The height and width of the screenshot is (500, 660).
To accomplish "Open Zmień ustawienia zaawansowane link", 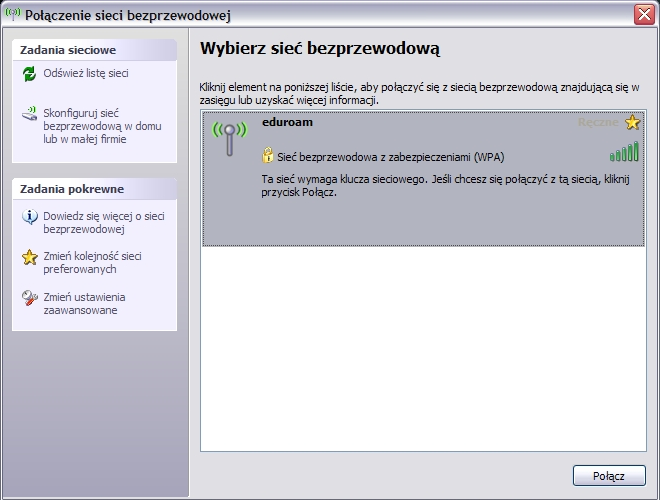I will (85, 304).
